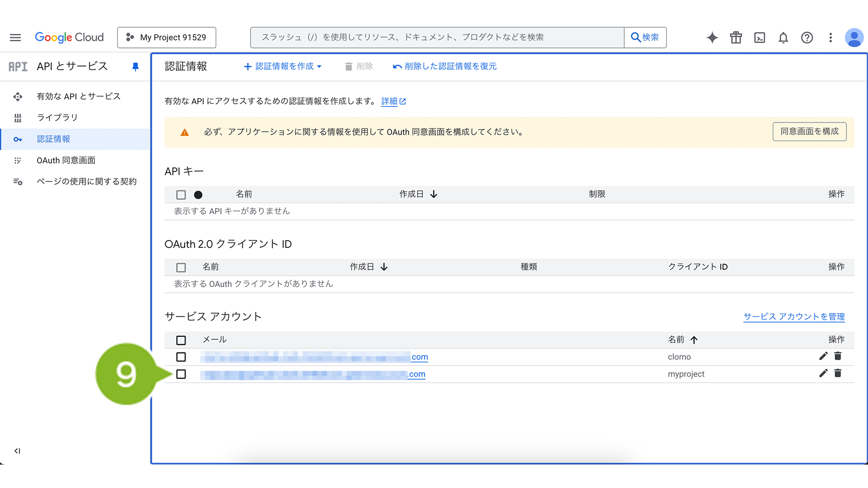Screen dimensions: 868x488
Task: Open the Gemini AI sparkle icon
Action: coord(712,38)
